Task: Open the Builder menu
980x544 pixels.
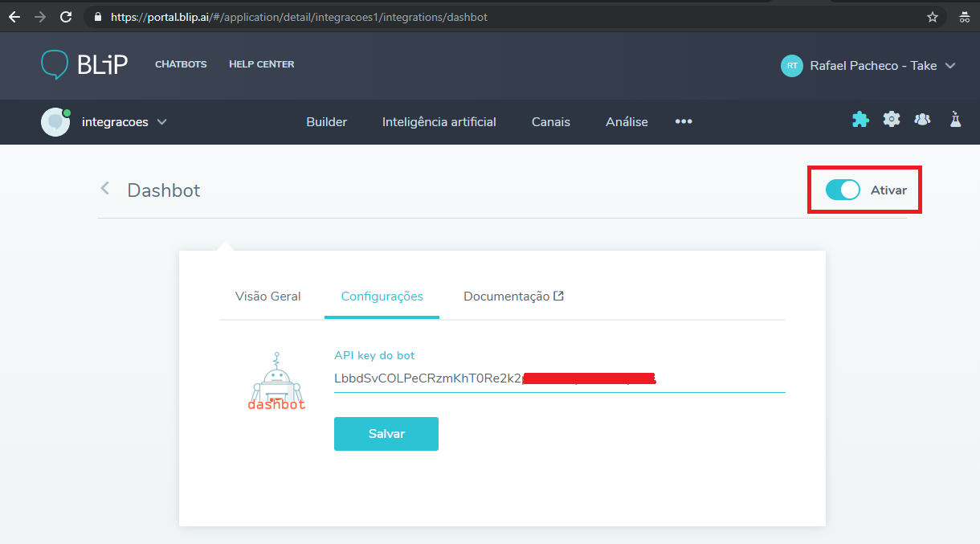Action: click(327, 122)
